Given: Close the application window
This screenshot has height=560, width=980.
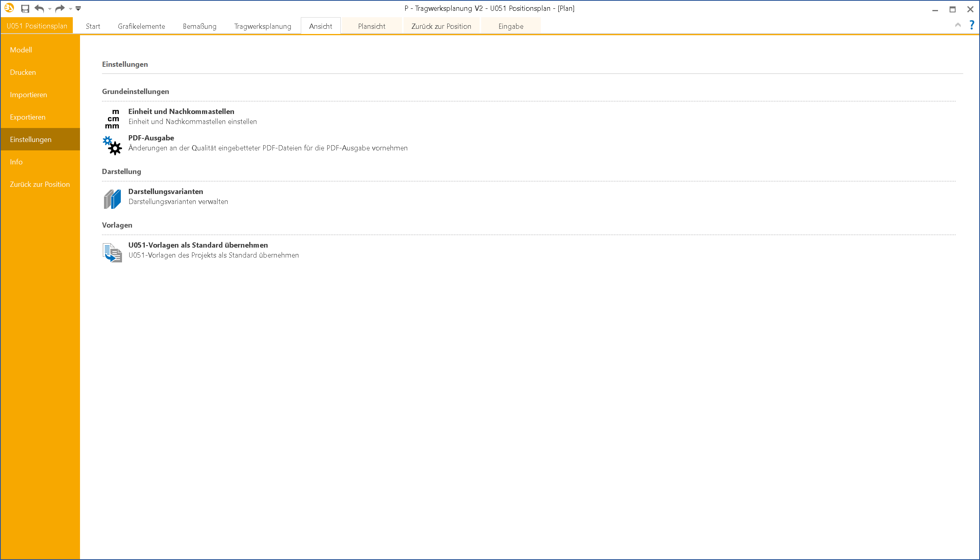Looking at the screenshot, I should (x=970, y=9).
